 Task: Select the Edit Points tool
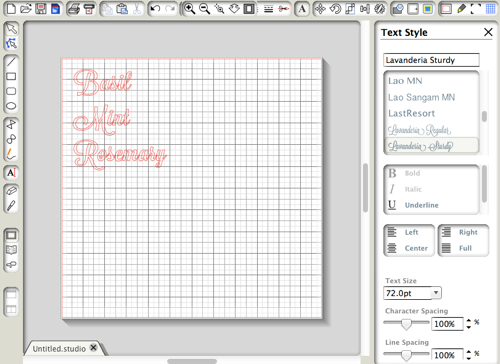click(11, 43)
